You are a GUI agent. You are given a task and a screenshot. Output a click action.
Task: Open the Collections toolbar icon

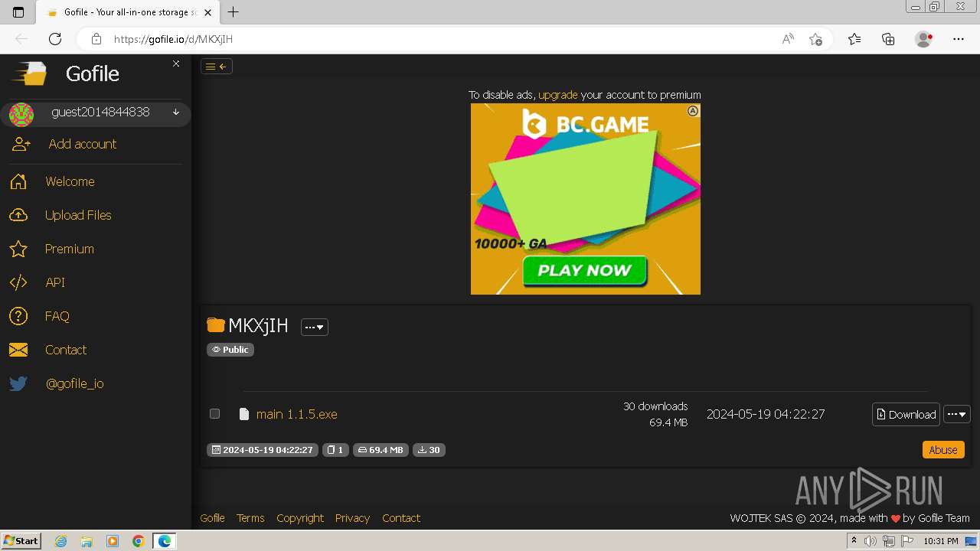pyautogui.click(x=888, y=39)
